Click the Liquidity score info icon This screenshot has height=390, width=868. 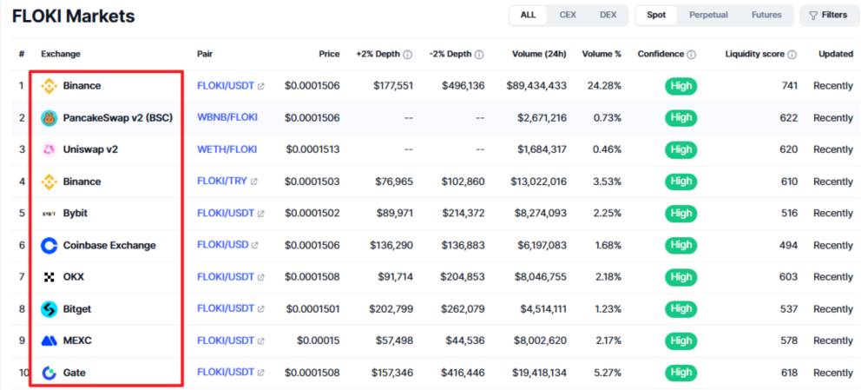[792, 55]
